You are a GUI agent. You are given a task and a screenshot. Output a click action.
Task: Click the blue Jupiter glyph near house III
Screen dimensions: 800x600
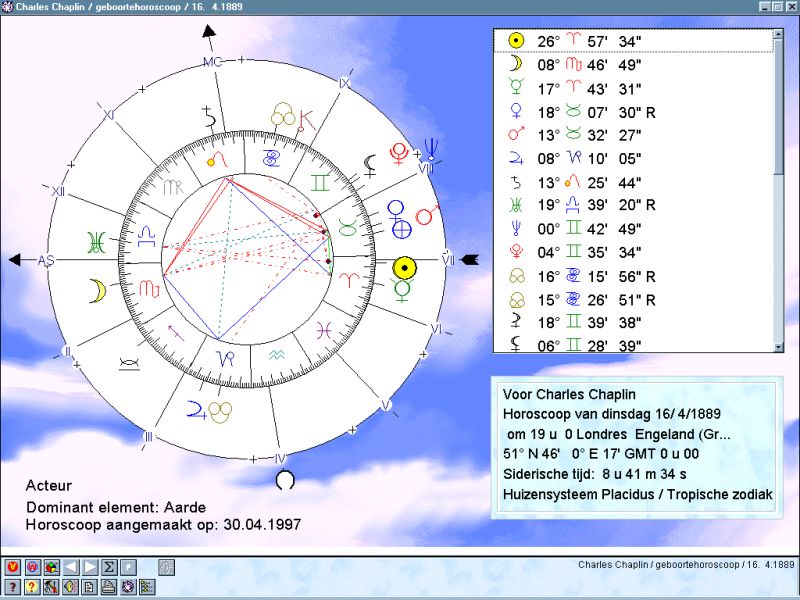click(x=196, y=410)
